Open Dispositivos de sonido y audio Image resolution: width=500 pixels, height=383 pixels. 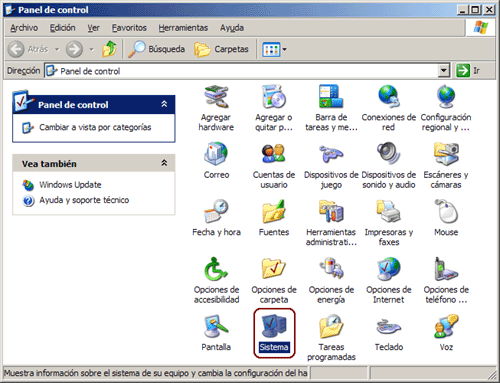(389, 154)
